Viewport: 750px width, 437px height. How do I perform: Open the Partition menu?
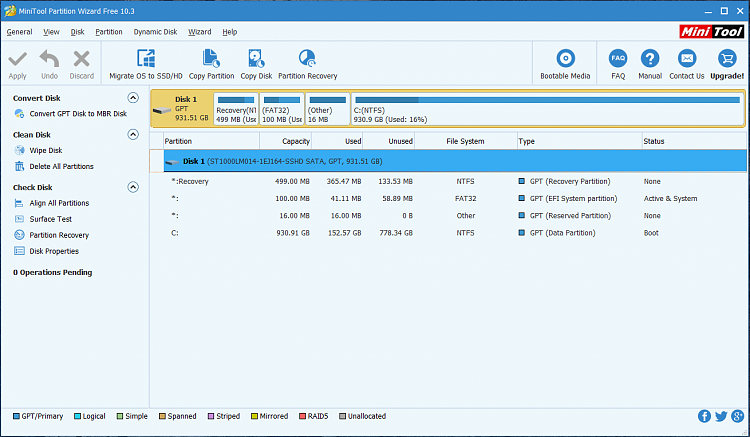point(109,32)
